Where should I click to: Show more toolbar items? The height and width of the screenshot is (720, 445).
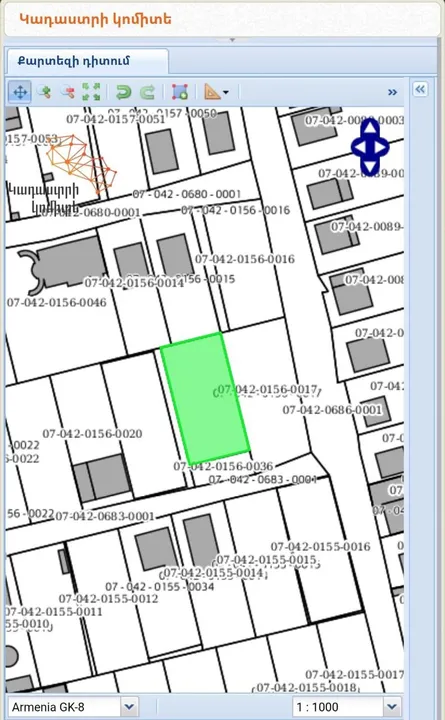392,92
